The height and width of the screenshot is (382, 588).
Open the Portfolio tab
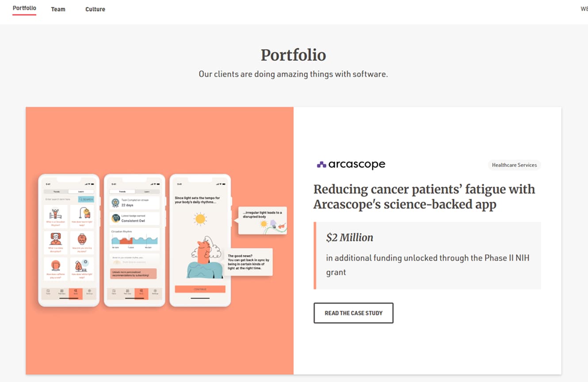(x=24, y=8)
